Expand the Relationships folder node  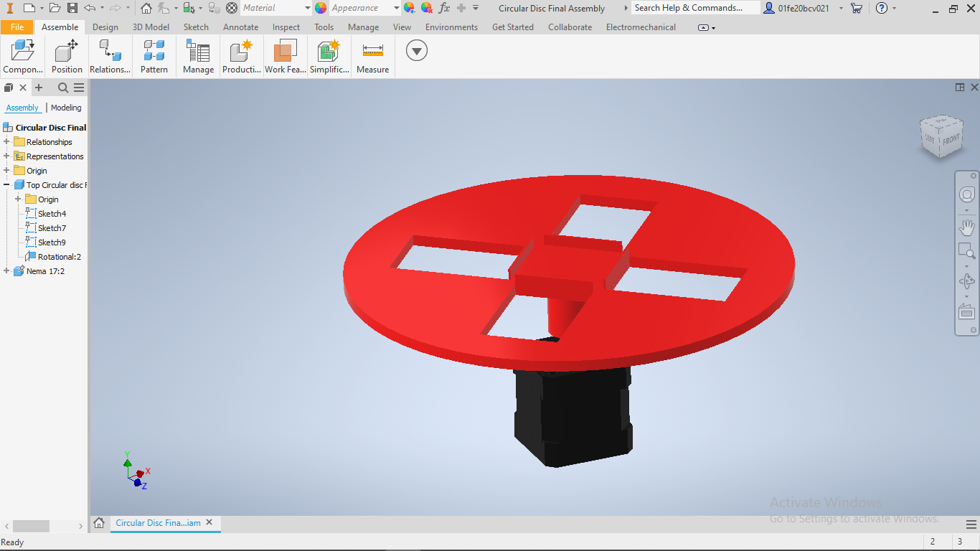(x=6, y=142)
